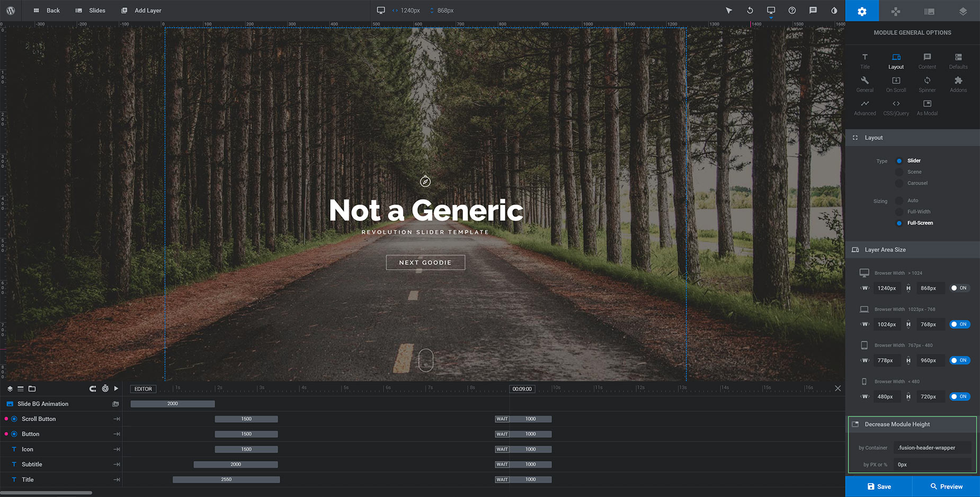Image resolution: width=980 pixels, height=497 pixels.
Task: Open the Spinner options icon
Action: click(927, 84)
